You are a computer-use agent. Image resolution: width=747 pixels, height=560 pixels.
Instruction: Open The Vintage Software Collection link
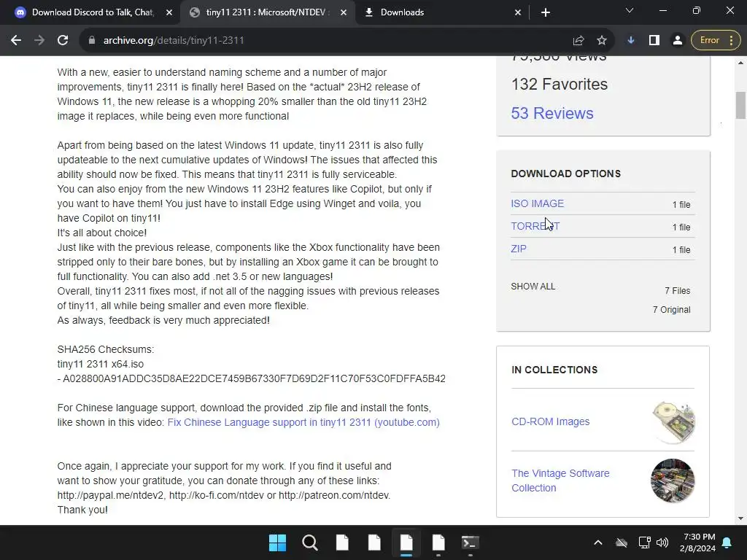click(x=560, y=481)
